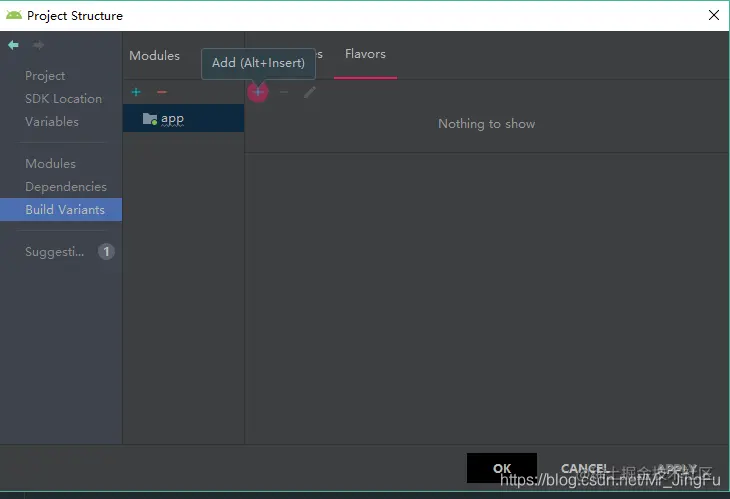Click the back navigation arrow
730x499 pixels.
[14, 45]
